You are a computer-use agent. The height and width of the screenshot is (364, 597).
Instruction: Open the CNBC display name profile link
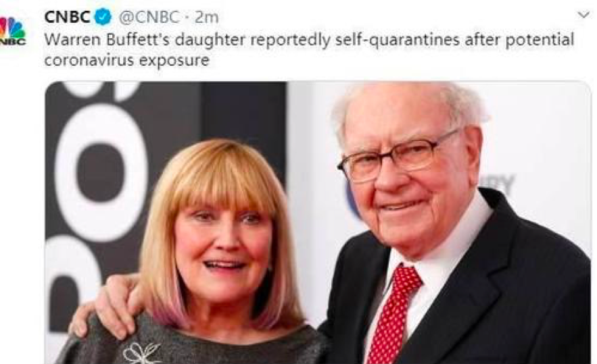67,17
